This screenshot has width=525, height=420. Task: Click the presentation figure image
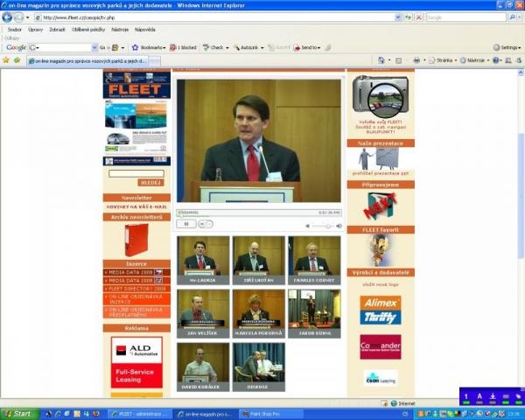380,158
